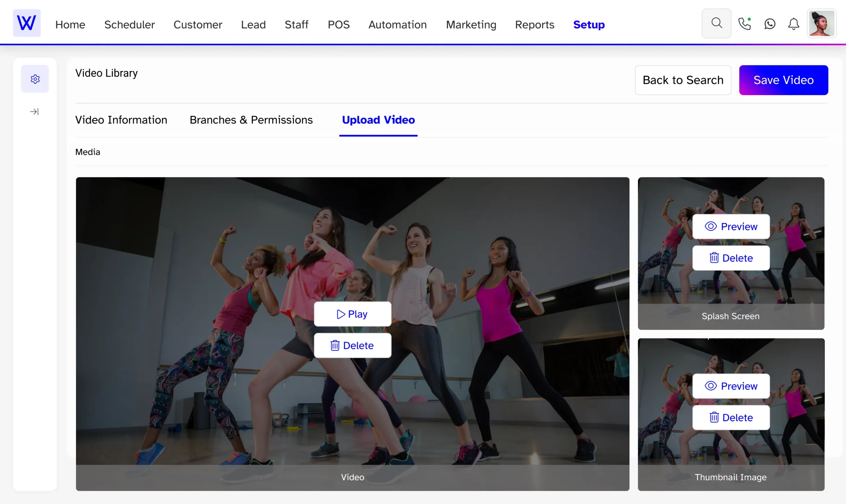Click the W logo icon
Screen dimensions: 846x504
pyautogui.click(x=26, y=23)
